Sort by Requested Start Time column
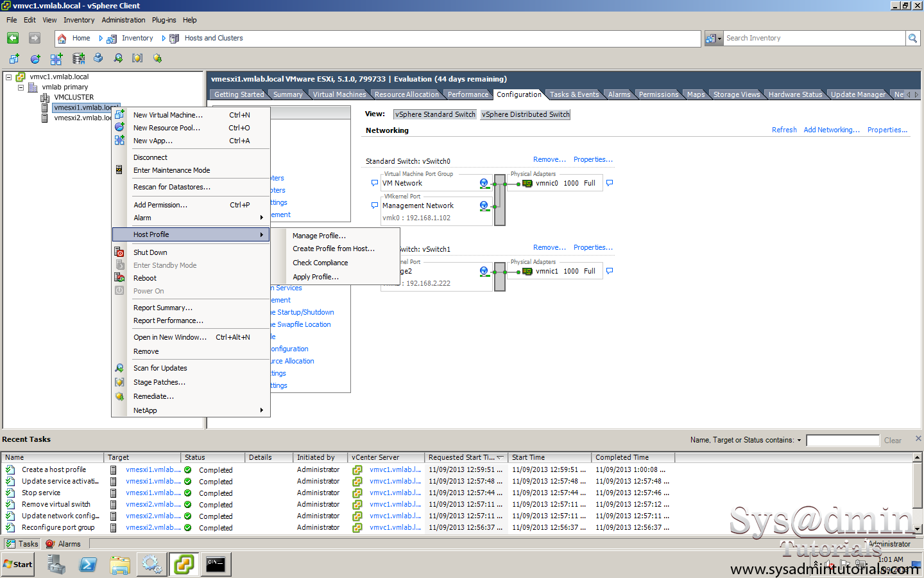The image size is (924, 578). [466, 457]
